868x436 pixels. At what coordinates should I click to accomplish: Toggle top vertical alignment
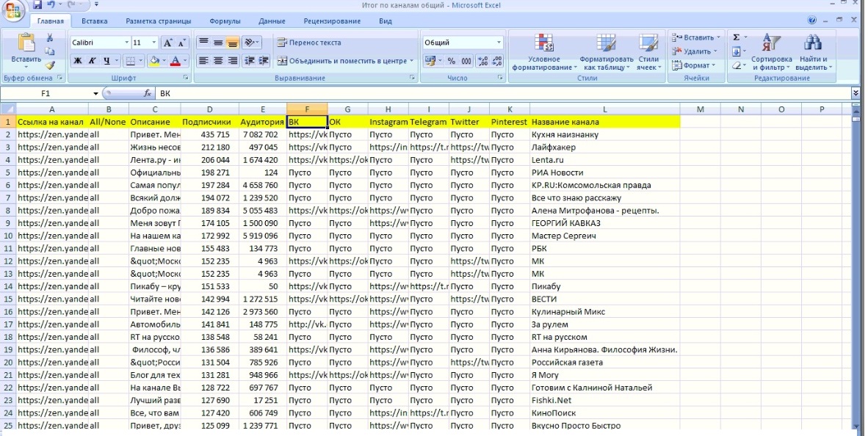(203, 42)
